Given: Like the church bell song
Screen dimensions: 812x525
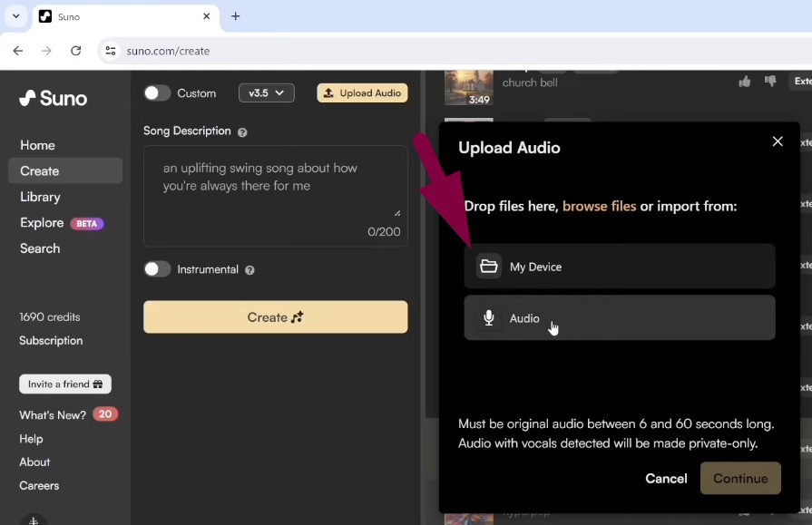Looking at the screenshot, I should click(745, 82).
